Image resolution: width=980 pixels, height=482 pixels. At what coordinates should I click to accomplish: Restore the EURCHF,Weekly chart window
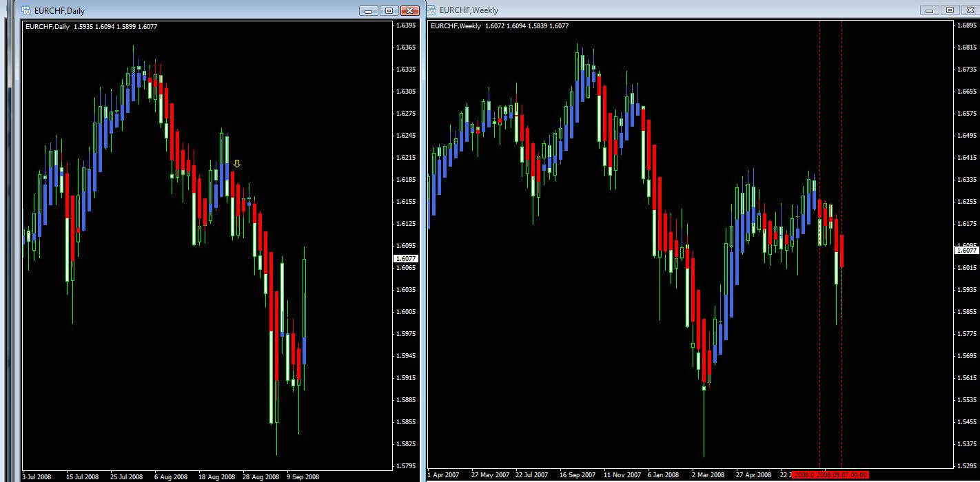(x=950, y=10)
